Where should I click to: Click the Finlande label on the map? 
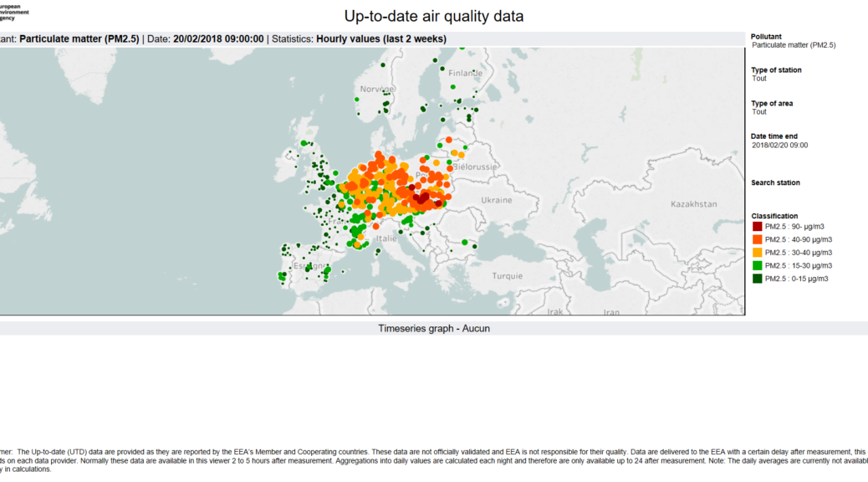[466, 73]
